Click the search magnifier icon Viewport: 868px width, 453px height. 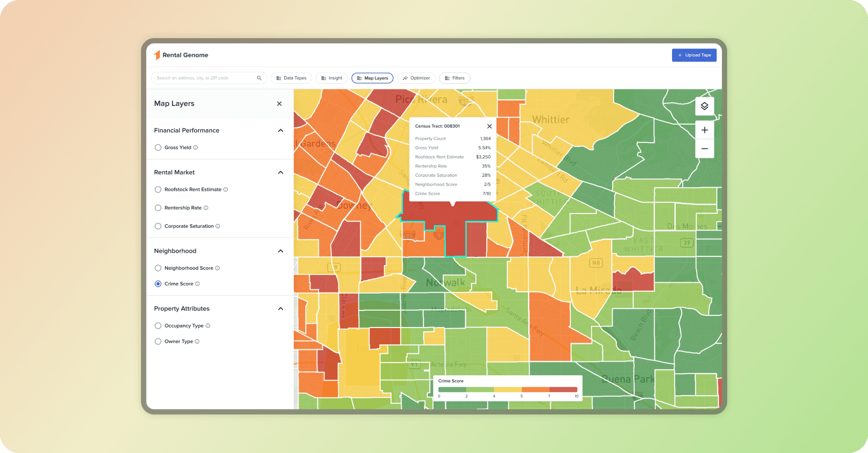tap(259, 78)
